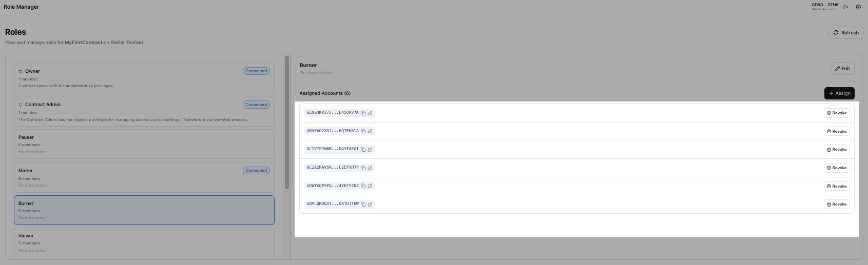Click the GDWL...5FNK Stellar account label
This screenshot has width=868, height=265.
(824, 7)
